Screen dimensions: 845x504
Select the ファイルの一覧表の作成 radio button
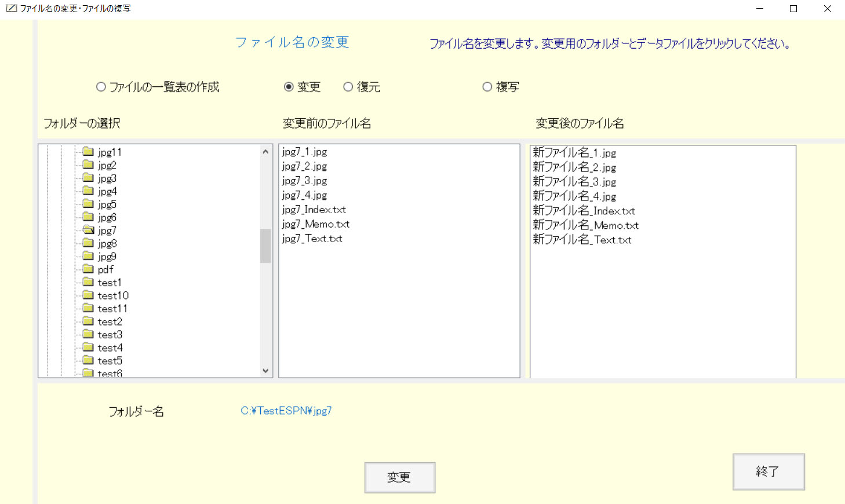pos(101,87)
